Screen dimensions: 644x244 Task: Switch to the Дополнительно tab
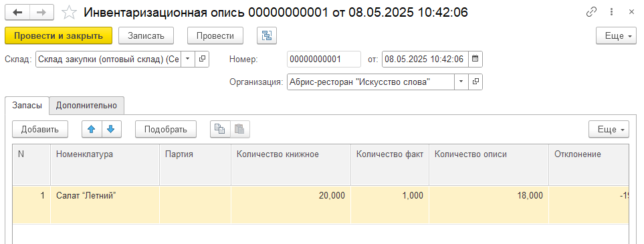click(x=86, y=105)
